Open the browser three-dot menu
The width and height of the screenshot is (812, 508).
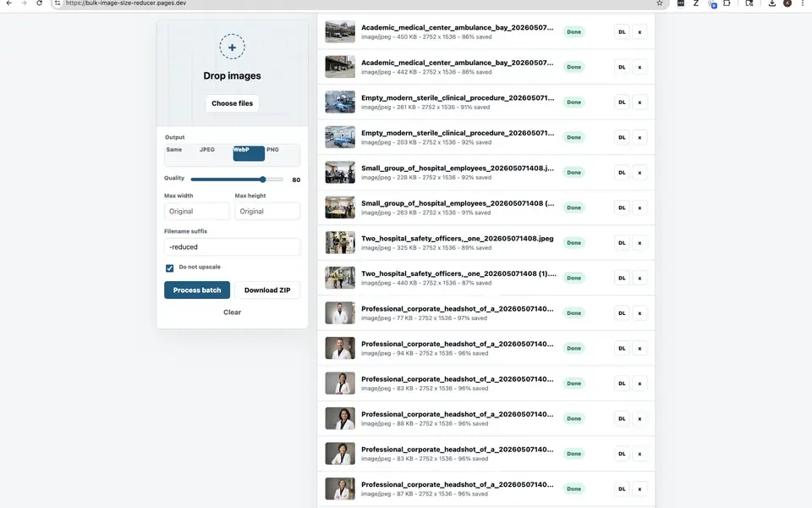coord(802,3)
